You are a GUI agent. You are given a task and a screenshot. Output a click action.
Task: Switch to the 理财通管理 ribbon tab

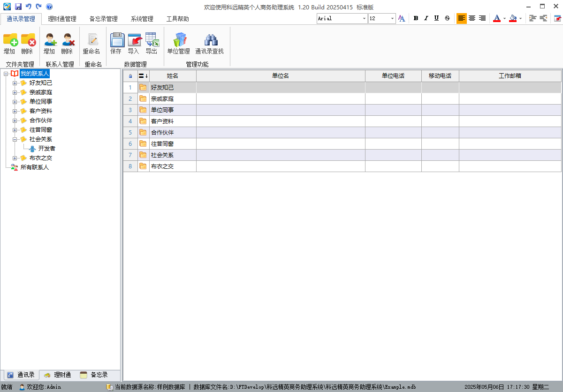[62, 19]
